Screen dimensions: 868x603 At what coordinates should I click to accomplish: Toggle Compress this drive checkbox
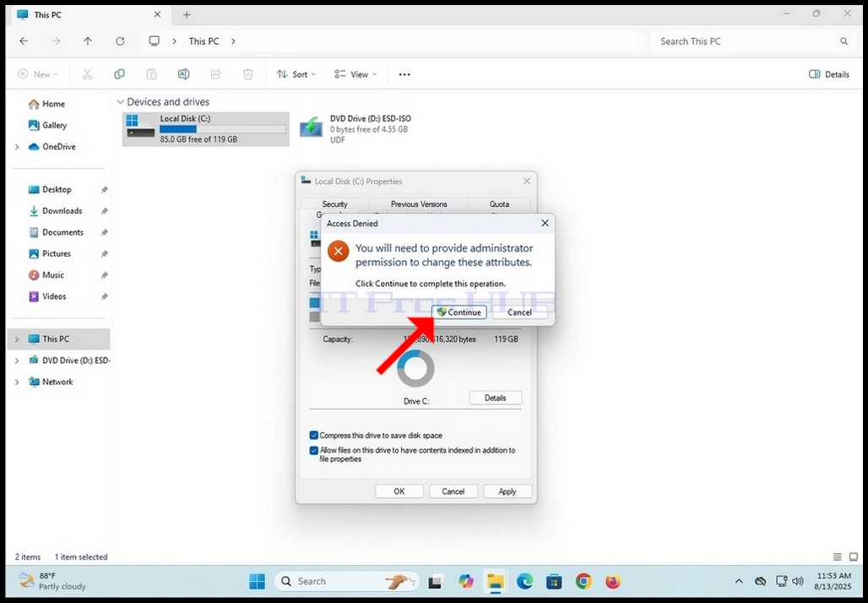click(314, 436)
